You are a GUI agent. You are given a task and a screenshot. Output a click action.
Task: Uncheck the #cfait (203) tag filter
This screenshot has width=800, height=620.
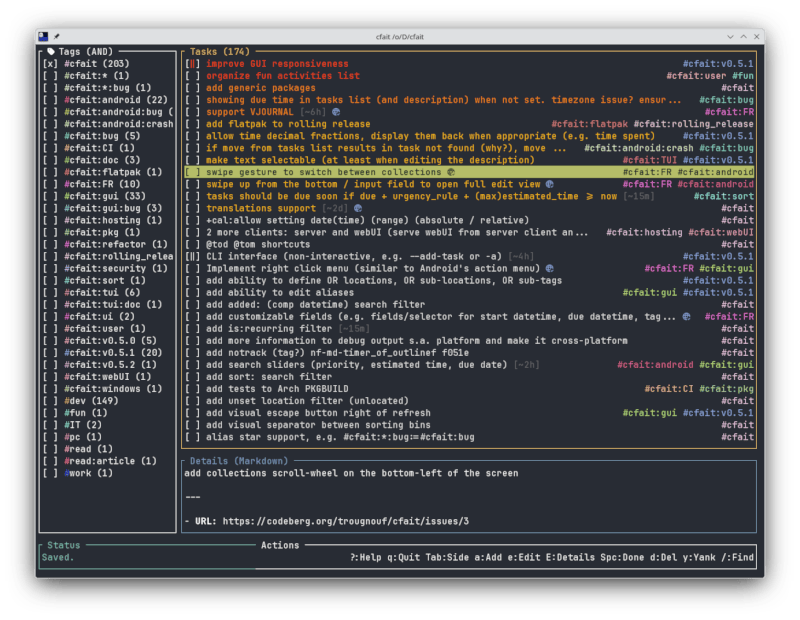tap(49, 64)
